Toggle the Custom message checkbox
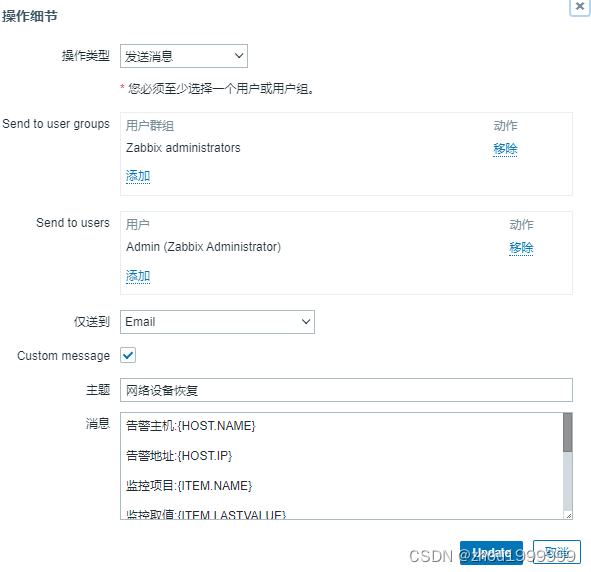 128,355
